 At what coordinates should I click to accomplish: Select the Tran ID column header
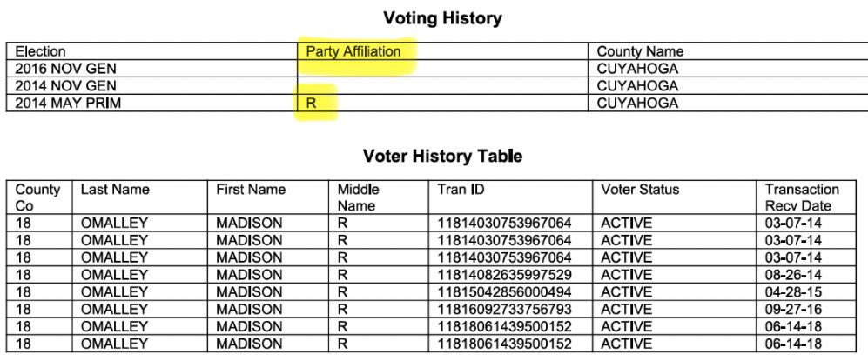(x=457, y=190)
